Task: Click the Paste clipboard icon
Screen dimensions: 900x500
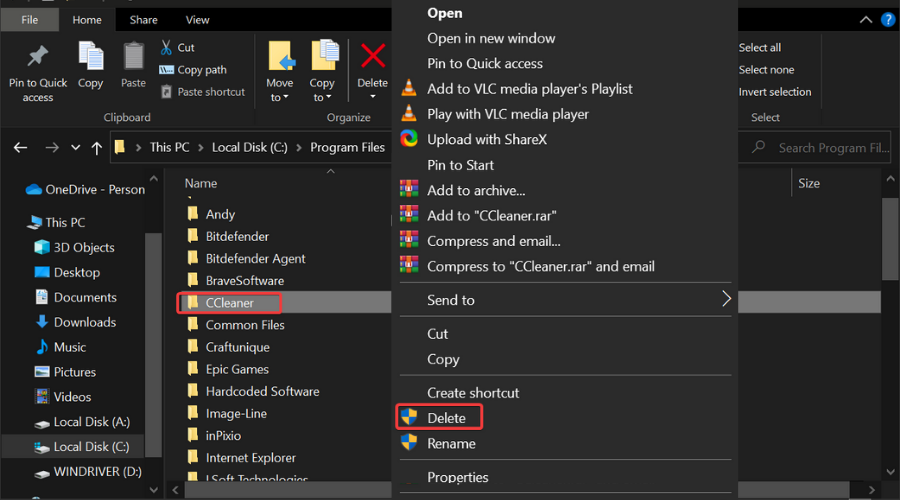Action: tap(133, 57)
